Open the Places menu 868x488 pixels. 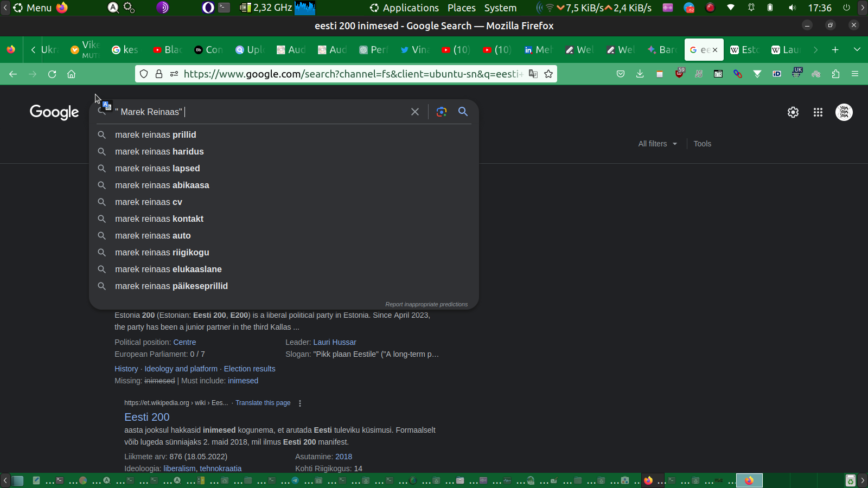(462, 8)
